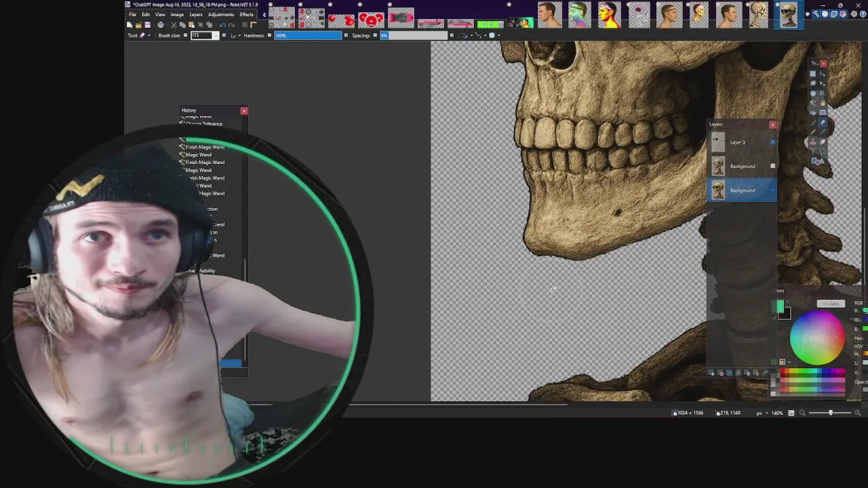Open the Settings gear icon
Screen dimensions: 868x488
(854, 14)
